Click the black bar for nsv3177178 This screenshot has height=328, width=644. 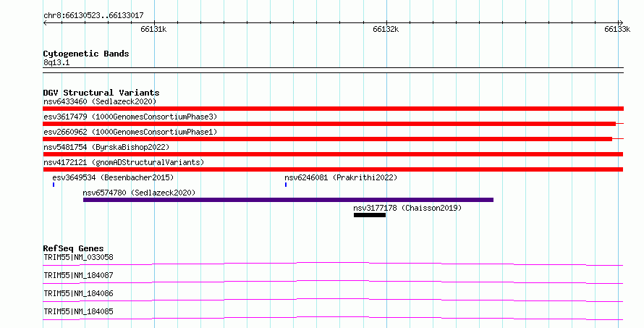pos(370,215)
